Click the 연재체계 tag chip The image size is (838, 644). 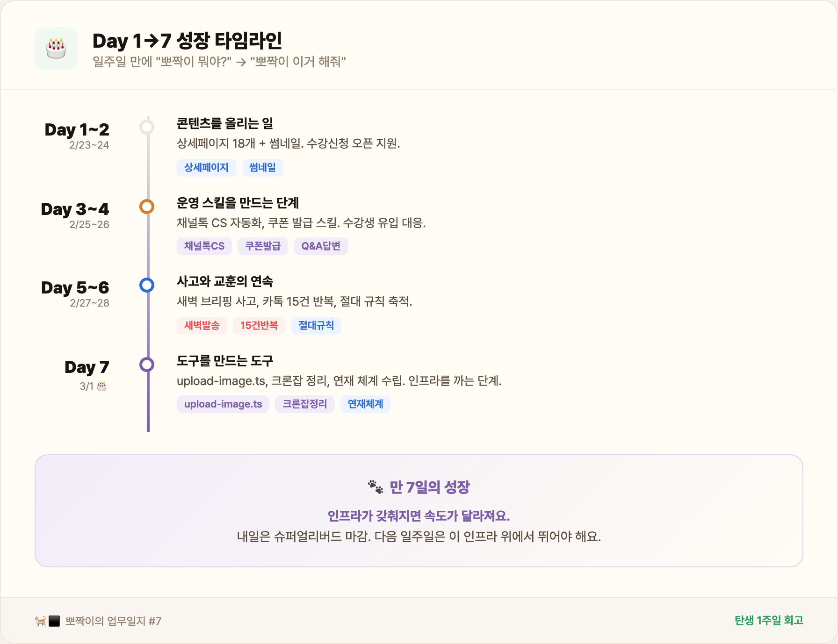[366, 404]
